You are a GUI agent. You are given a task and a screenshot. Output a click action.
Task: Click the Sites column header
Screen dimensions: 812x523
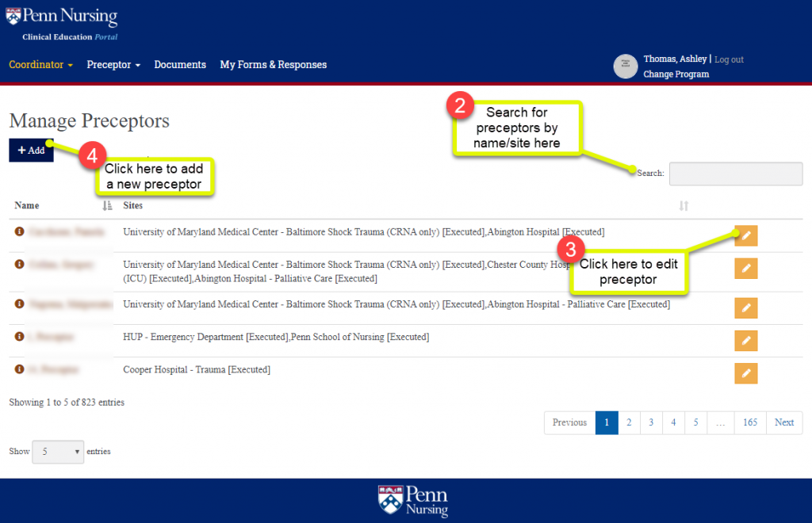[x=132, y=205]
